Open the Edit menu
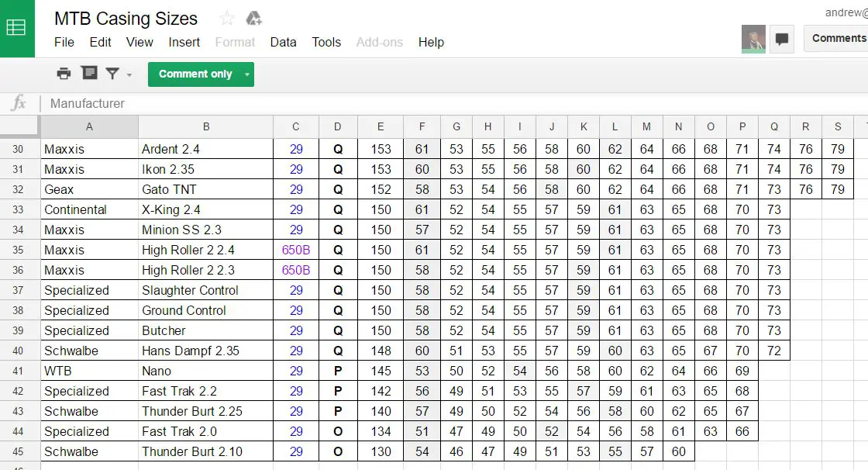Viewport: 868px width, 470px height. click(100, 42)
